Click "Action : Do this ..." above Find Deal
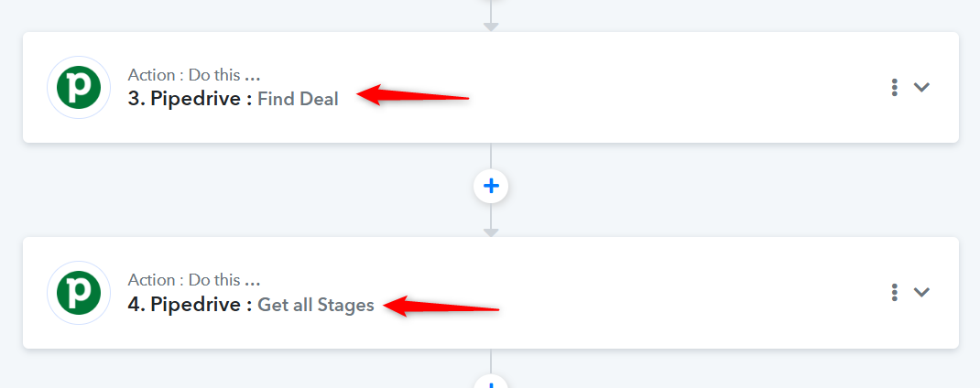The height and width of the screenshot is (388, 980). pyautogui.click(x=194, y=75)
